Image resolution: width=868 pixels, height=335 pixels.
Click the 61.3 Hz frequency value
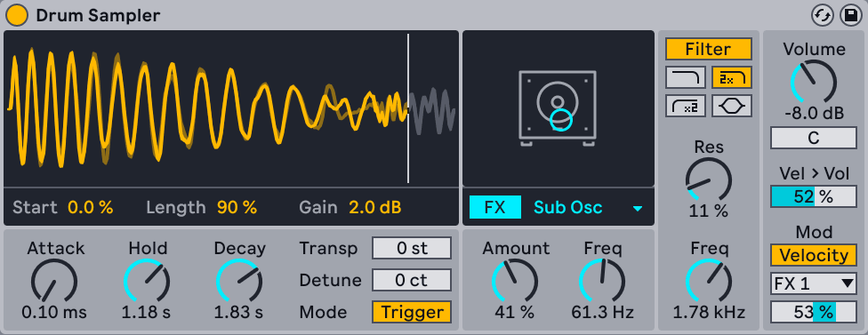click(x=602, y=312)
